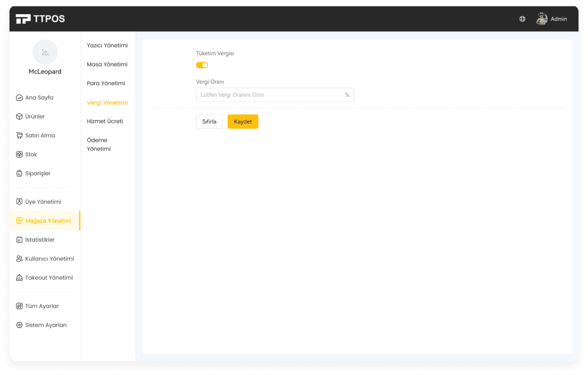Open the language globe icon

[522, 19]
